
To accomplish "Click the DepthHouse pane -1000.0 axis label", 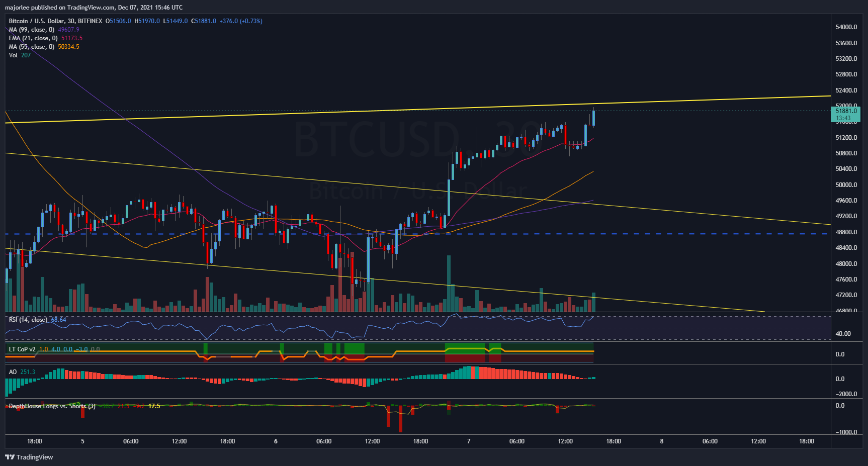I will click(846, 432).
